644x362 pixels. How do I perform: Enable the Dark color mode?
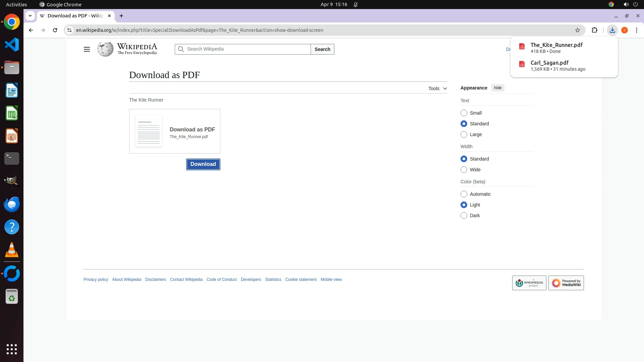coord(464,216)
